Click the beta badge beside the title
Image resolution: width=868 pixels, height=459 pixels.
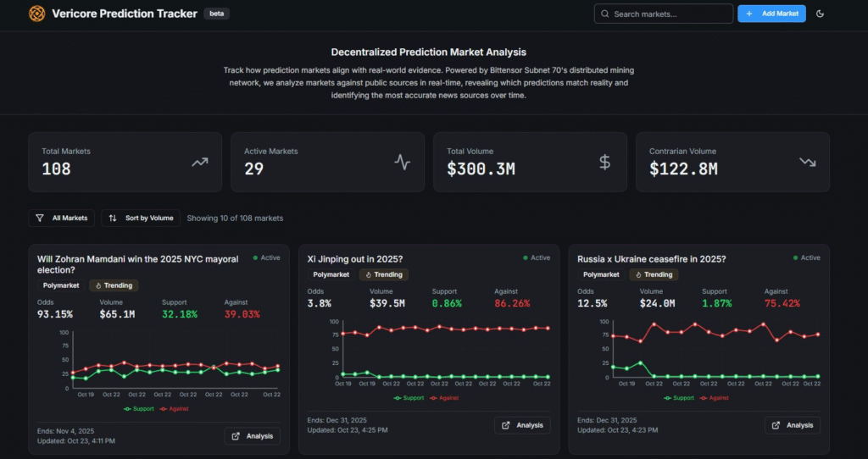216,14
